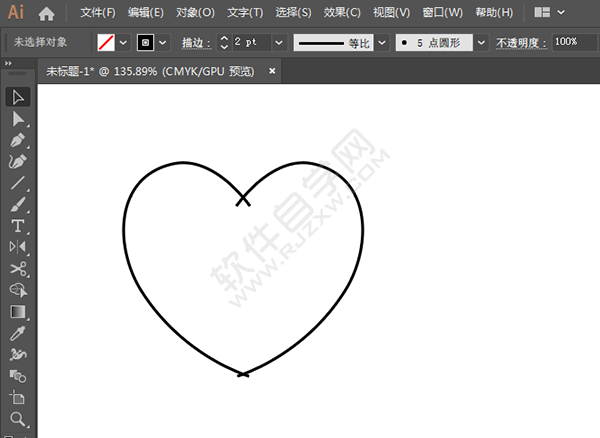The height and width of the screenshot is (438, 600).
Task: Select the Direct Selection tool
Action: click(x=18, y=119)
